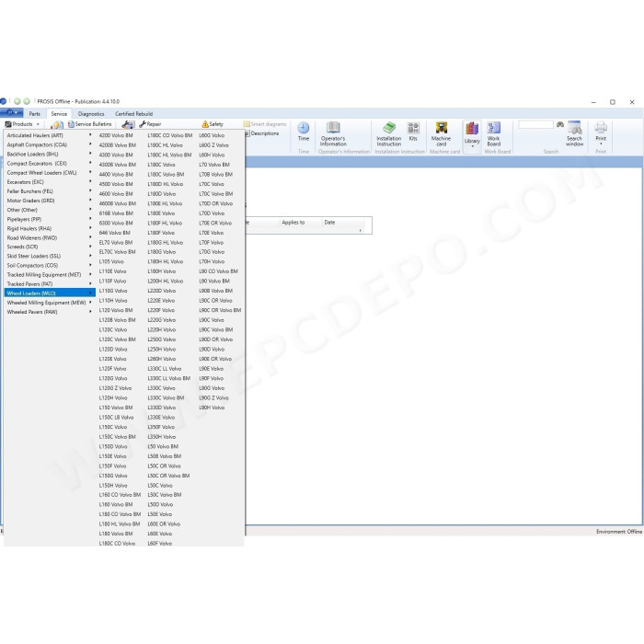
Task: Click the navigate forward green arrow
Action: (x=27, y=101)
